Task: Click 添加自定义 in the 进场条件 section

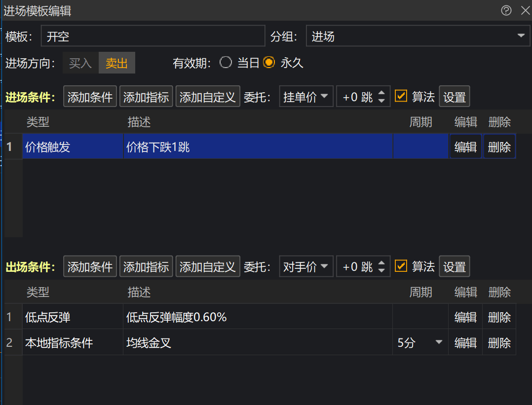Action: 207,97
